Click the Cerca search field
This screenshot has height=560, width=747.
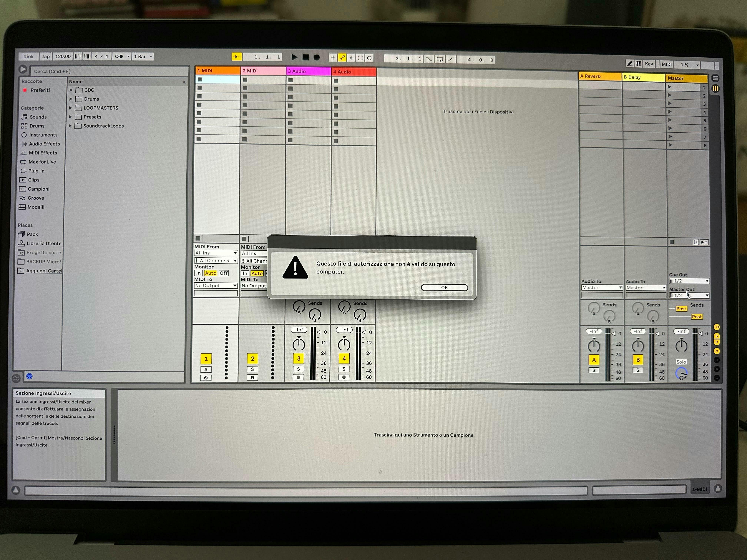click(x=108, y=71)
